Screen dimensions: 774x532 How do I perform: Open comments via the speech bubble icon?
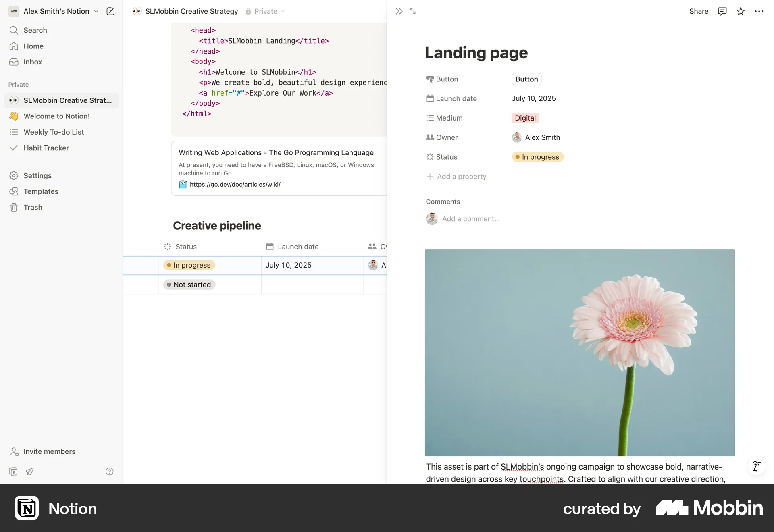point(722,11)
